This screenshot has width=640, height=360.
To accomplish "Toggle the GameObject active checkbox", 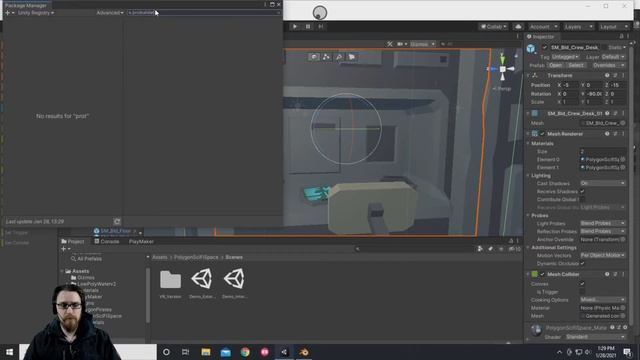I will (544, 47).
